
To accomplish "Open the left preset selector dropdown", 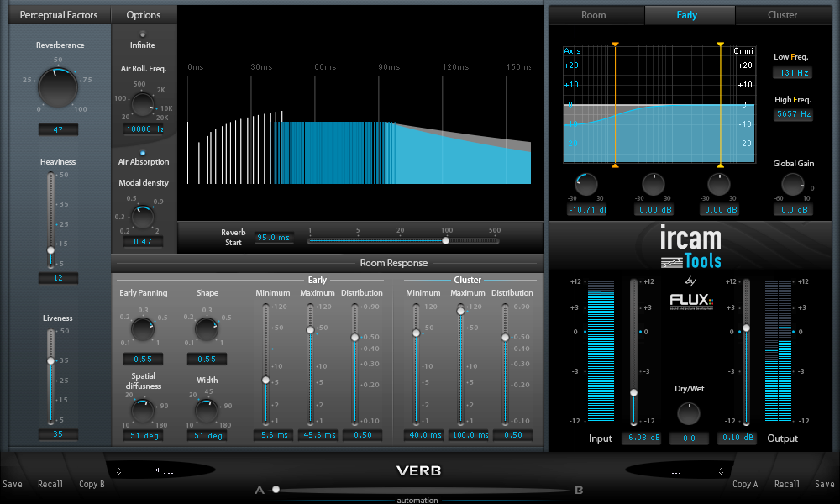I will click(x=165, y=470).
